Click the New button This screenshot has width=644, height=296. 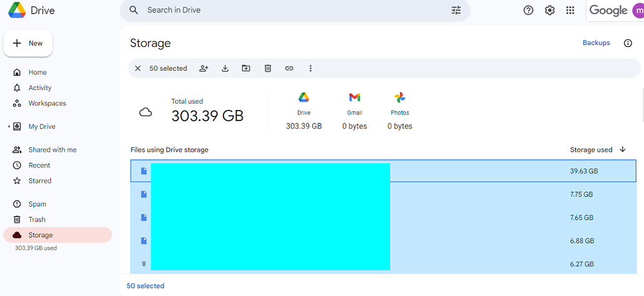tap(28, 43)
